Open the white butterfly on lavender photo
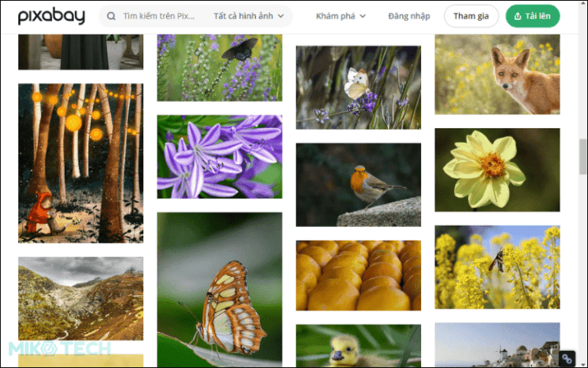 tap(358, 87)
